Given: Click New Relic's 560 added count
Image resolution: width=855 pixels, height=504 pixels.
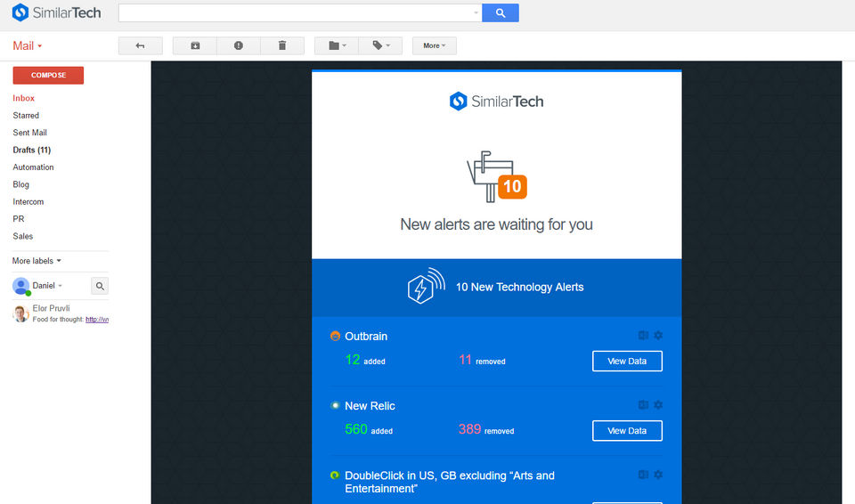Looking at the screenshot, I should point(369,429).
